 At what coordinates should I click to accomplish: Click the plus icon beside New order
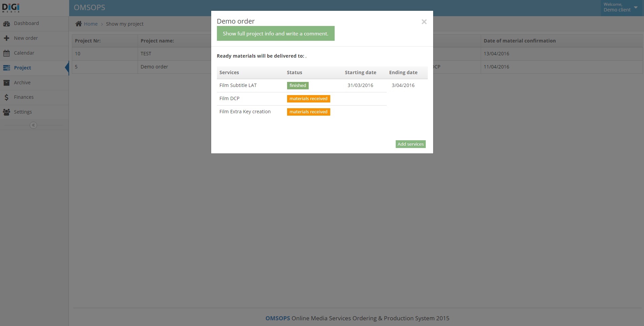[6, 38]
